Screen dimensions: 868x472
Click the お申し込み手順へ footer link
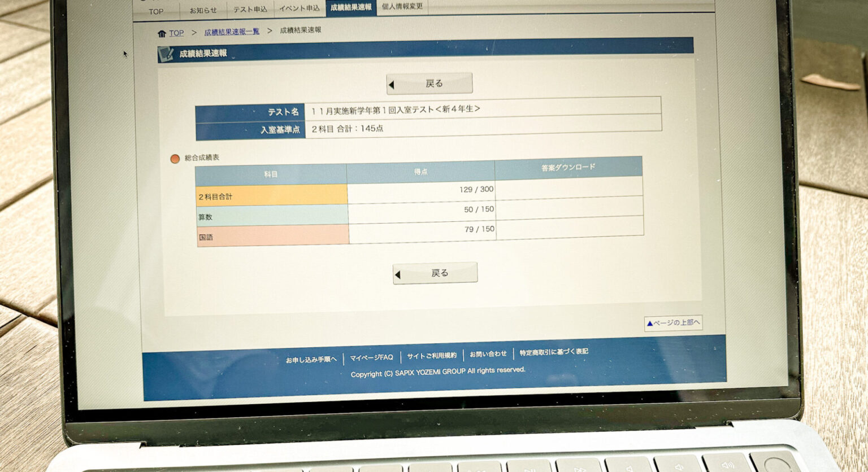pos(312,358)
